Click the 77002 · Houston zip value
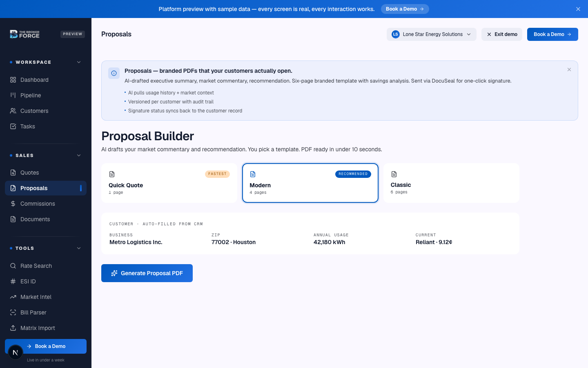This screenshot has width=588, height=368. click(234, 242)
